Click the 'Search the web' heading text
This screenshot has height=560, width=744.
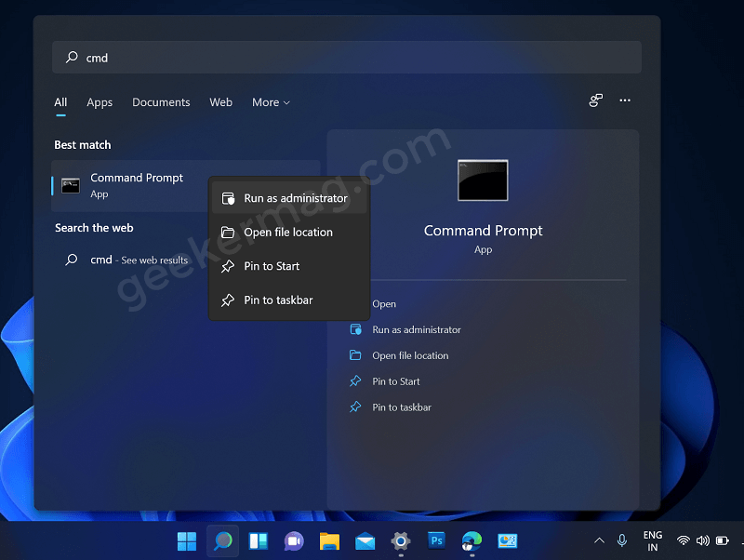click(94, 228)
